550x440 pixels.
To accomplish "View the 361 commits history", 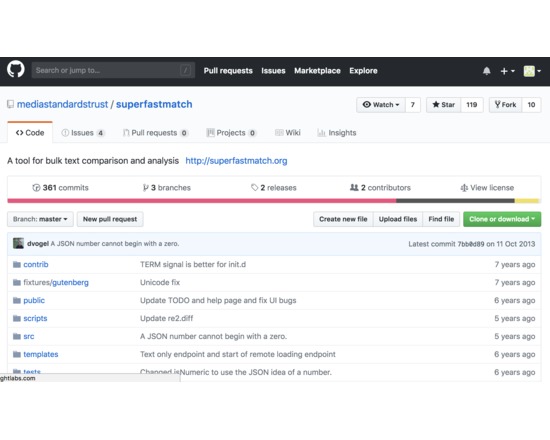I will point(60,188).
